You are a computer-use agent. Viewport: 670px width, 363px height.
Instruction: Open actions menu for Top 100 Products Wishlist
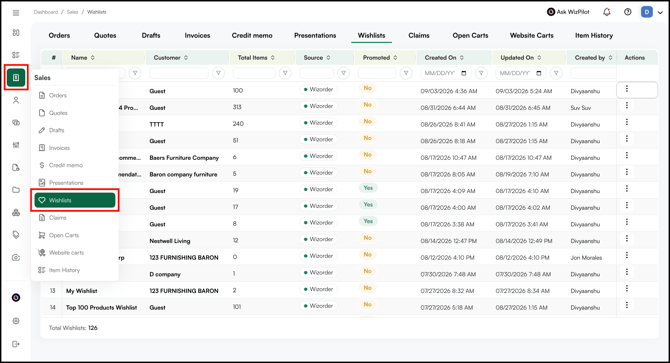627,305
